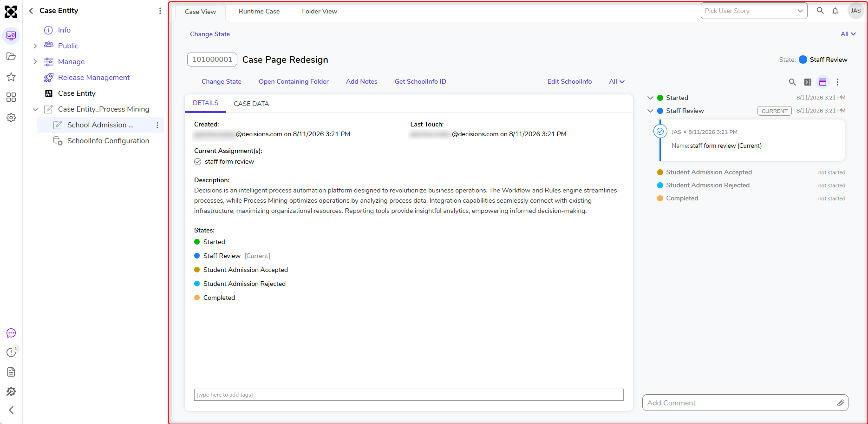Select Case Entity tree item
The image size is (868, 424).
77,93
